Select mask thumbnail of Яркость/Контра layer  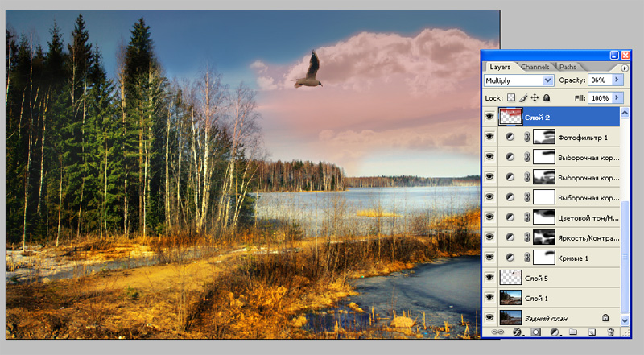pos(544,237)
